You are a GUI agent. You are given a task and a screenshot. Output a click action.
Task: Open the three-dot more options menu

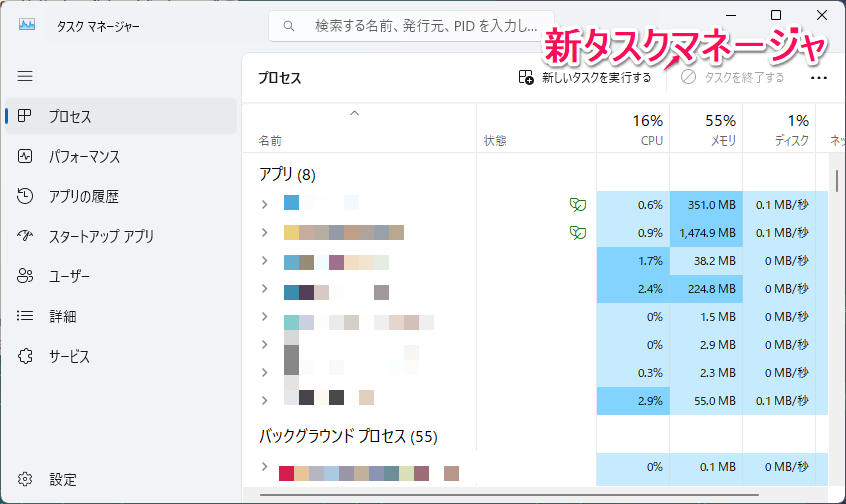[818, 78]
